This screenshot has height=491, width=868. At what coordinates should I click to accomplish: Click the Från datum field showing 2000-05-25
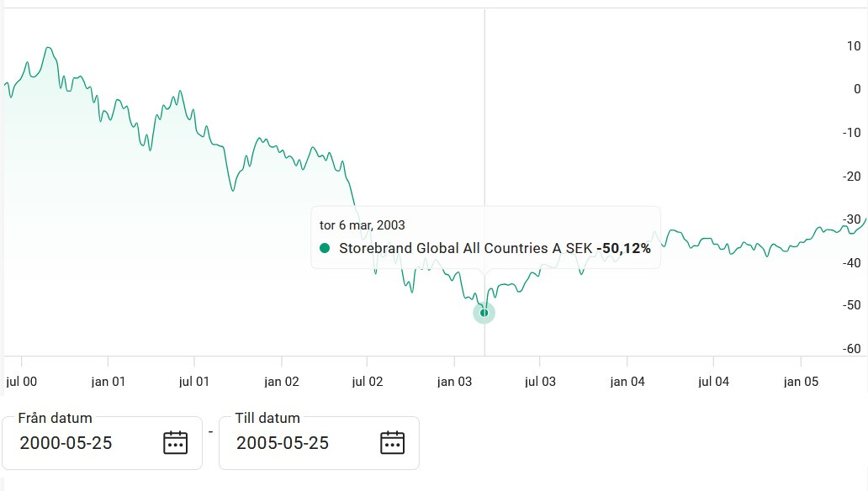point(84,443)
